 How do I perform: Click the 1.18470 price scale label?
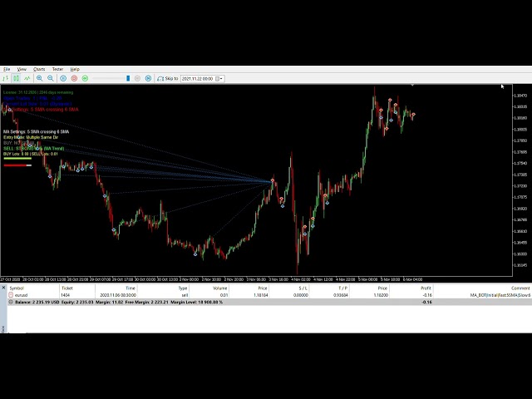coord(520,96)
